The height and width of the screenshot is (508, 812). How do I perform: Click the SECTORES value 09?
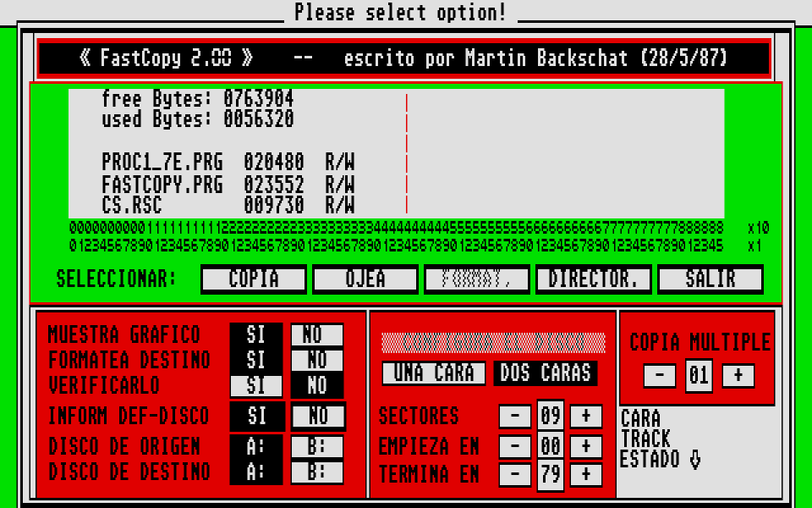point(551,416)
